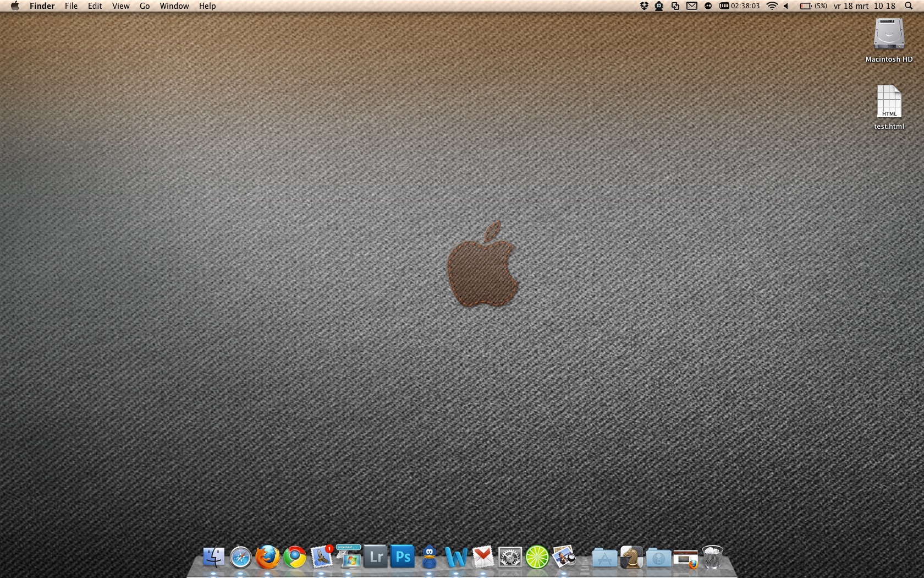Open Spotlight search

909,6
